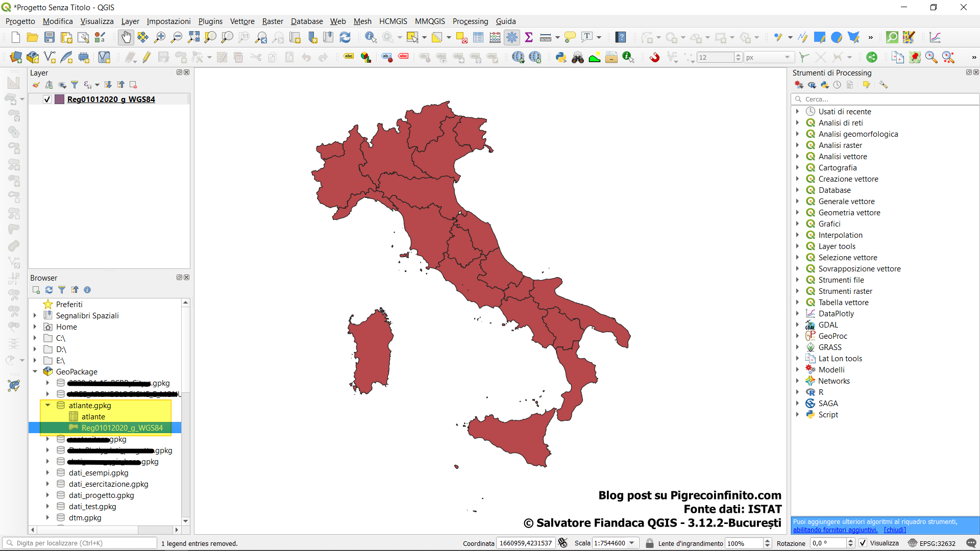Toggle visibility of Reg01012020_g_WGS84 layer
The width and height of the screenshot is (980, 551).
(47, 99)
